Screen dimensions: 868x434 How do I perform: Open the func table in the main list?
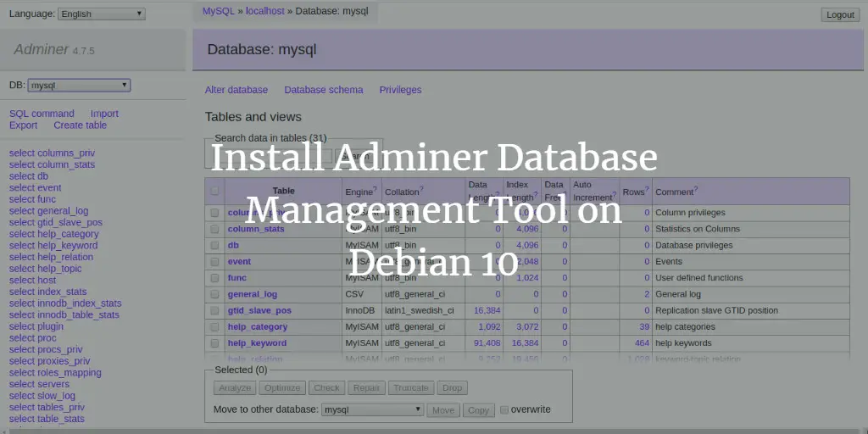click(x=237, y=278)
